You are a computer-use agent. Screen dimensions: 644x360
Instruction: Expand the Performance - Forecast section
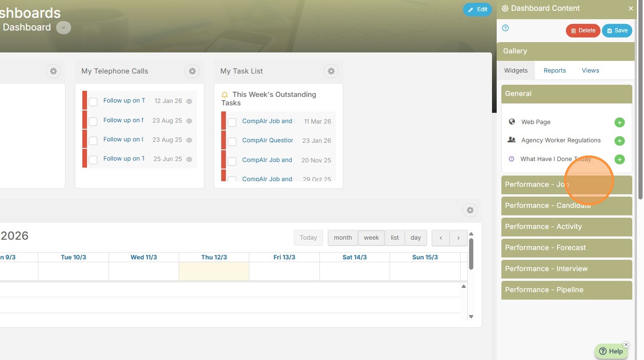(566, 248)
